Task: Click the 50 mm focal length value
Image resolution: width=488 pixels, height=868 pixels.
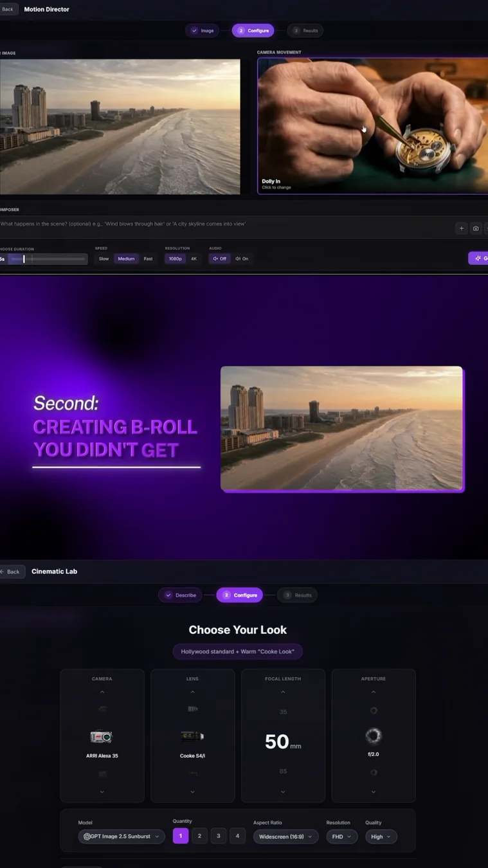Action: coord(283,741)
